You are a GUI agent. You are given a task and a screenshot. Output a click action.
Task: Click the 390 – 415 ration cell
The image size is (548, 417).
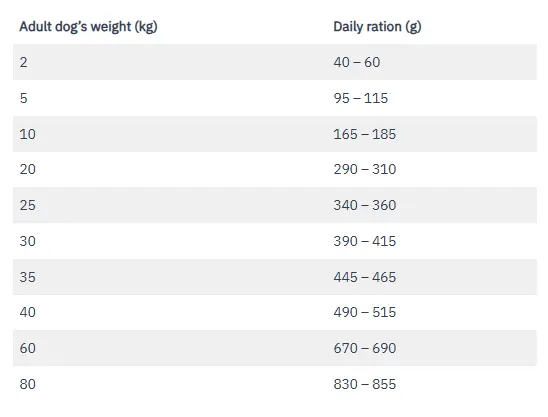tap(365, 241)
